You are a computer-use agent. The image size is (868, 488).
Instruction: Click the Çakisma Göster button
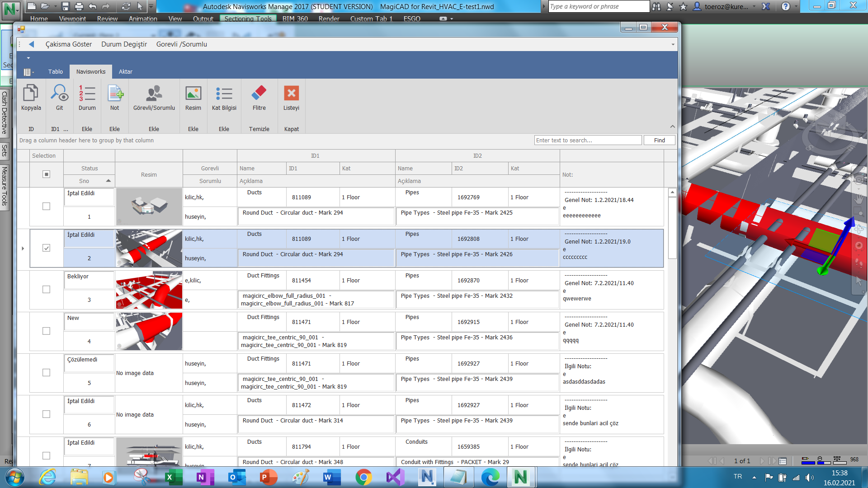[x=68, y=44]
